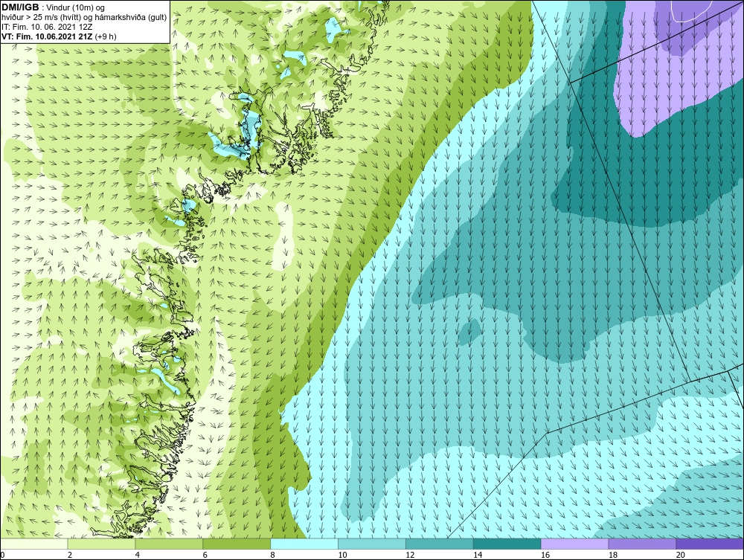Click the legend scale label 4
Viewport: 744px width, 560px height.
(x=138, y=555)
